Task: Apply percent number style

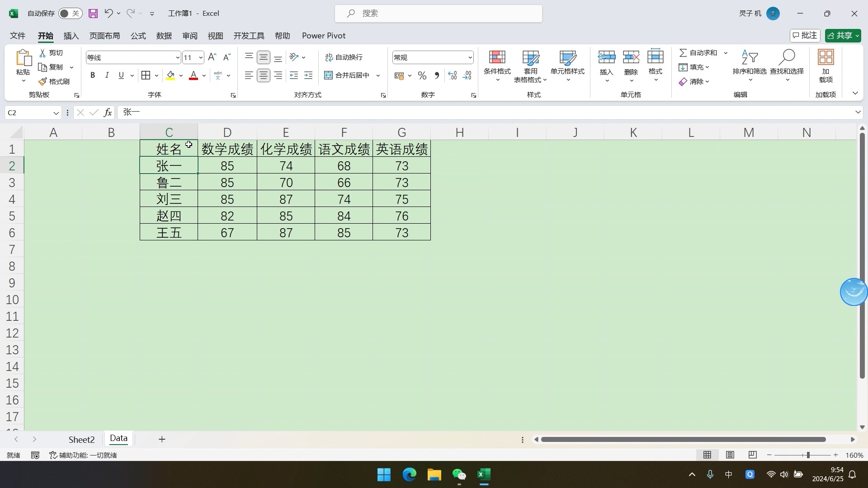Action: coord(422,75)
